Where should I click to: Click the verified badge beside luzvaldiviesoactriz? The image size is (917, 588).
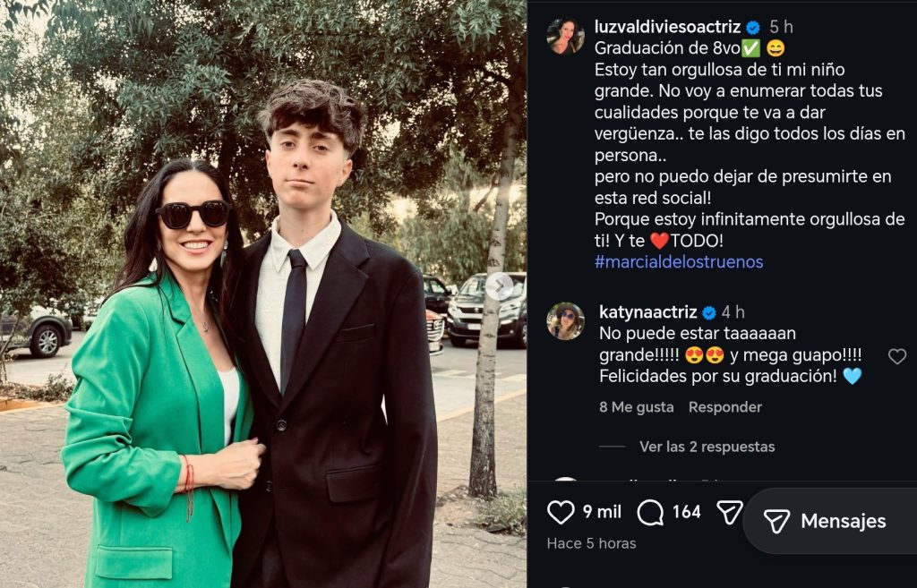[754, 28]
